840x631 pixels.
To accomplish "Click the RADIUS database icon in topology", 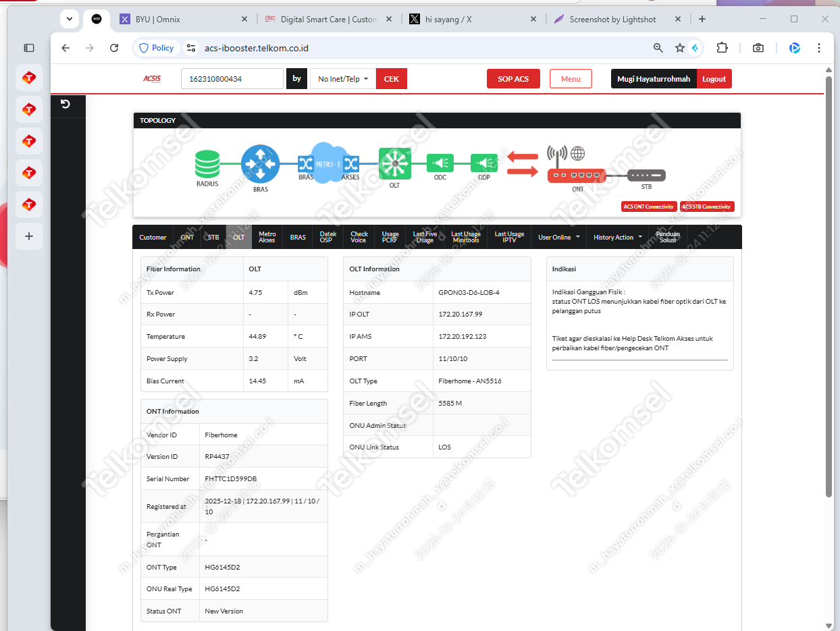I will (x=207, y=164).
